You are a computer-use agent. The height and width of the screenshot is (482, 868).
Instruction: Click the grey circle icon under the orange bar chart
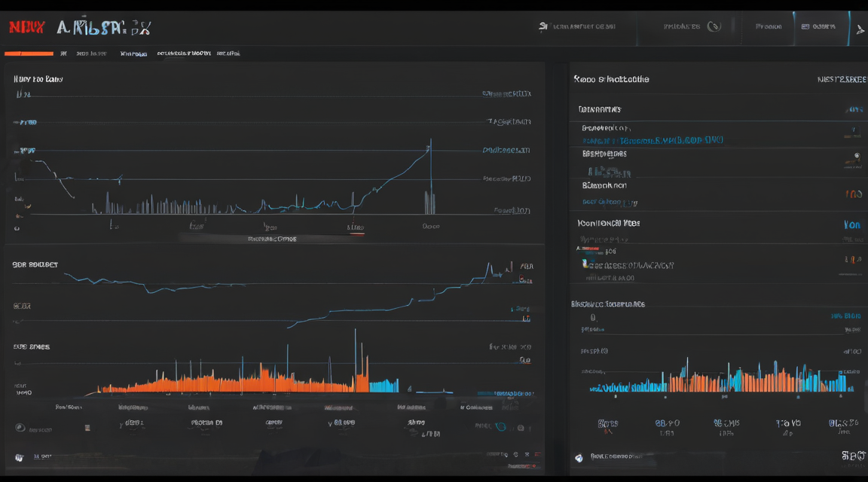(20, 428)
